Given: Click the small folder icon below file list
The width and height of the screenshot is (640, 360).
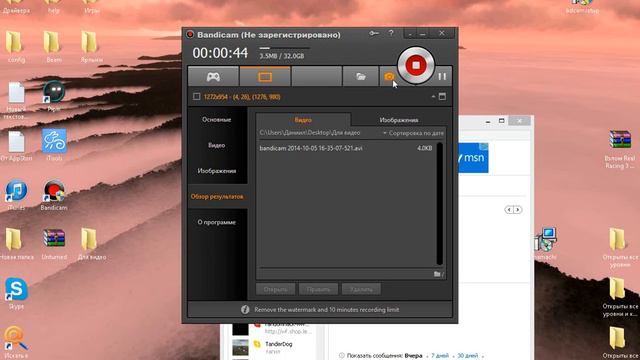Looking at the screenshot, I should tap(438, 274).
